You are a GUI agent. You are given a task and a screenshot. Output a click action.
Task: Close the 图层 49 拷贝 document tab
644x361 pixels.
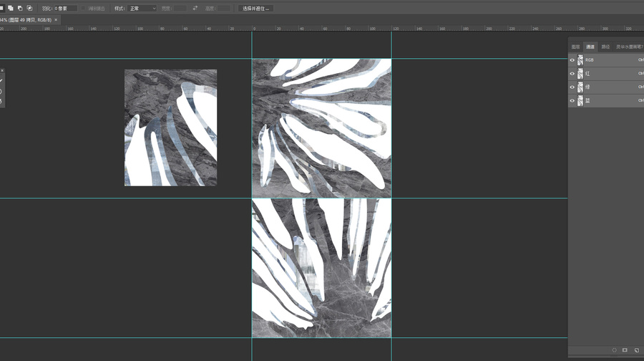tap(56, 20)
